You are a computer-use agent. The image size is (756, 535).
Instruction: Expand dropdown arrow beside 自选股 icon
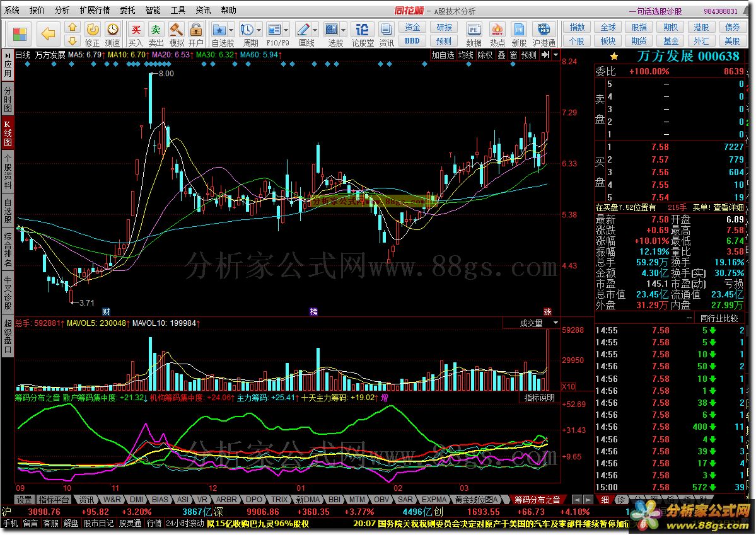231,30
